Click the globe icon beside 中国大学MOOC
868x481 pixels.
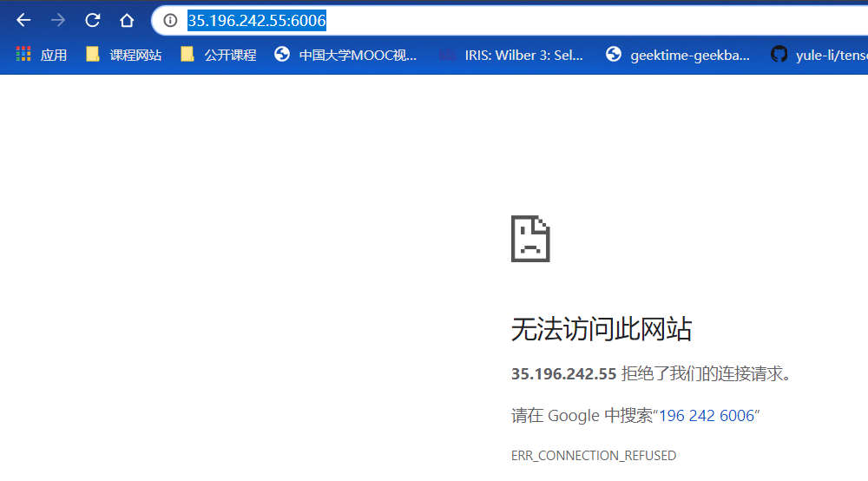point(282,54)
